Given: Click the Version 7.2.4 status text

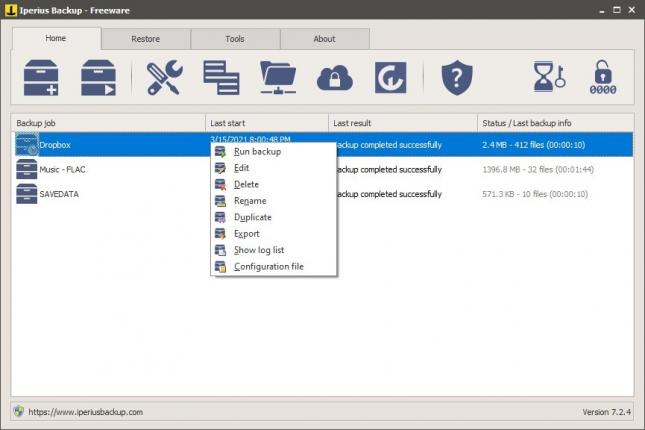Looking at the screenshot, I should (x=606, y=412).
